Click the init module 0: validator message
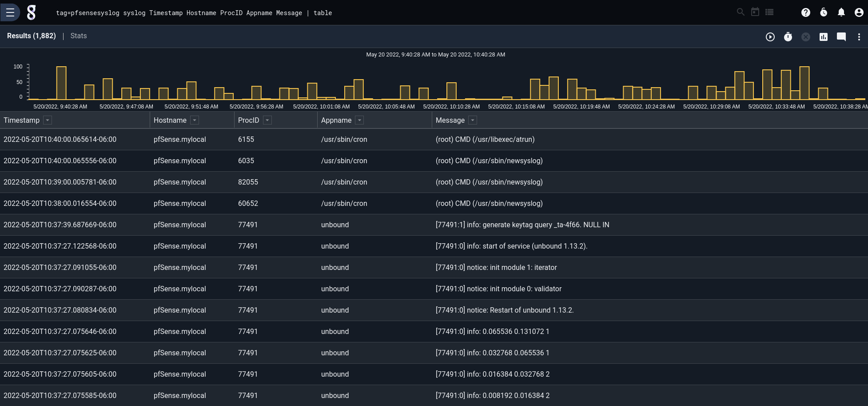The image size is (868, 406). click(x=498, y=289)
